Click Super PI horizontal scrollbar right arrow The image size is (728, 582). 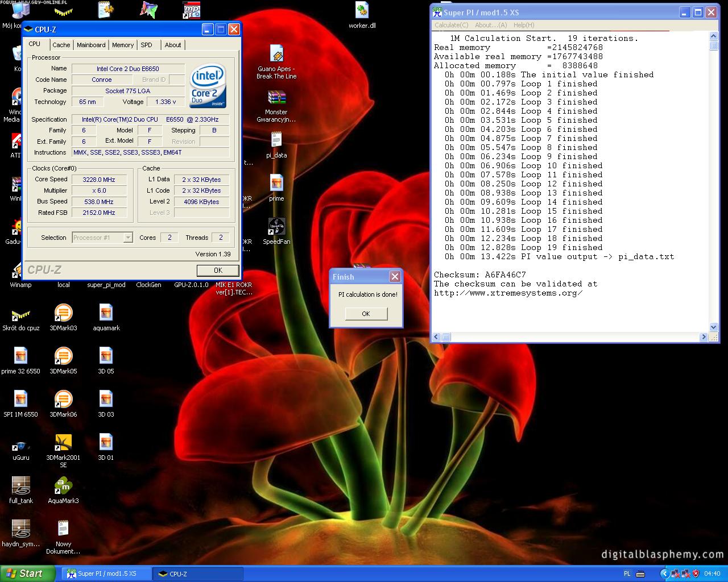pyautogui.click(x=704, y=337)
